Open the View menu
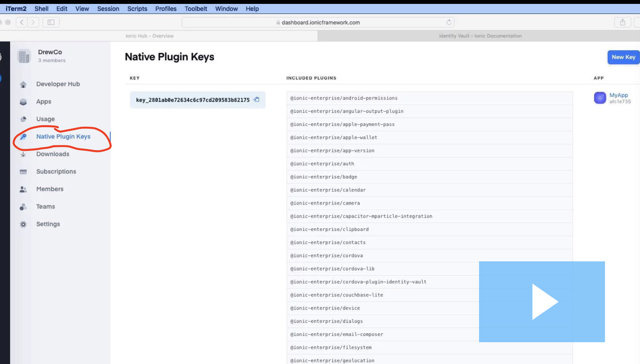 [82, 9]
